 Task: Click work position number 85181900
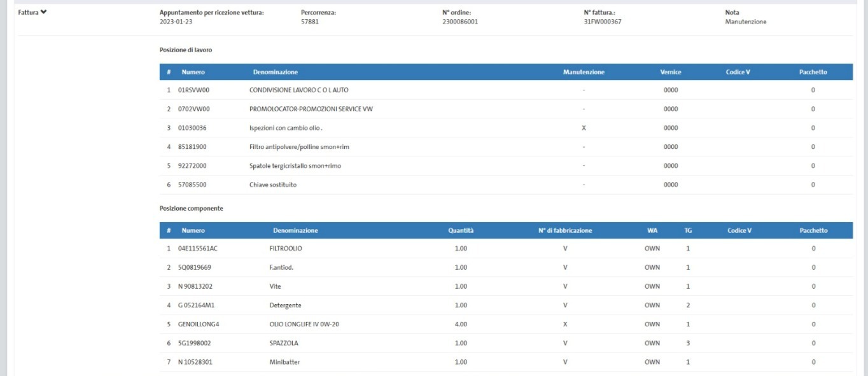(192, 147)
